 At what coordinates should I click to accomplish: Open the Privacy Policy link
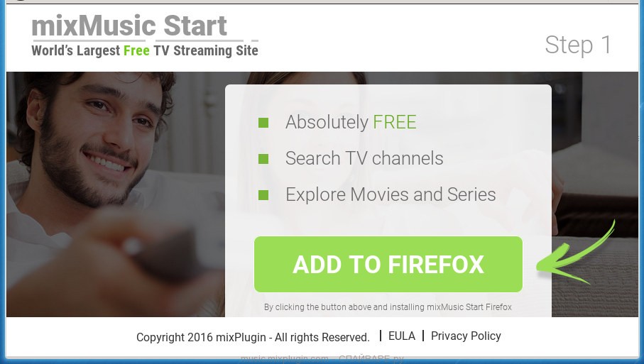tap(466, 336)
